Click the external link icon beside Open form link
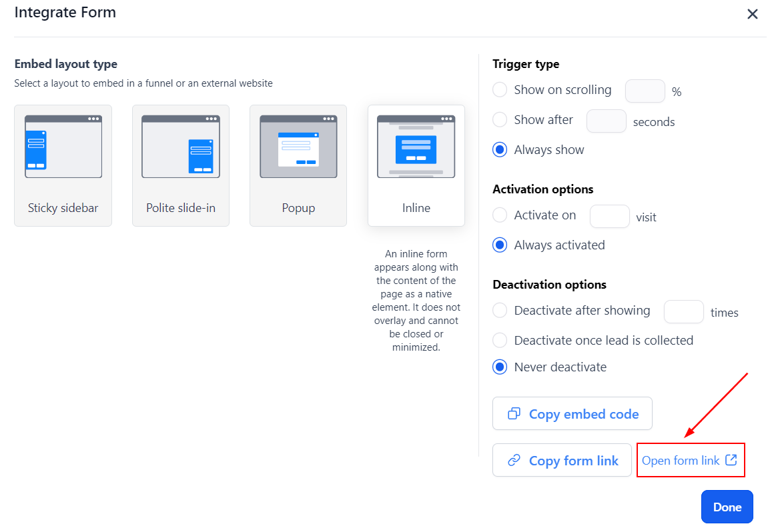The image size is (774, 532). pos(731,460)
